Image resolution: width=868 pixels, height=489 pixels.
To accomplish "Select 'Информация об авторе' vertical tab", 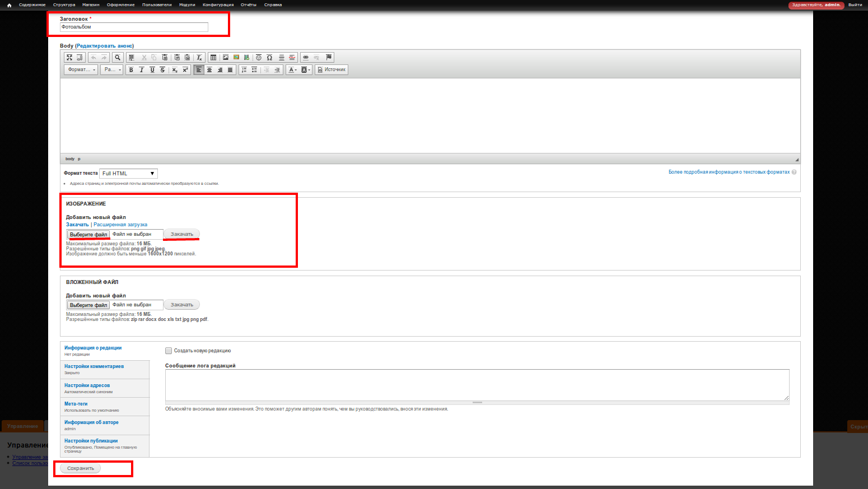I will click(105, 425).
